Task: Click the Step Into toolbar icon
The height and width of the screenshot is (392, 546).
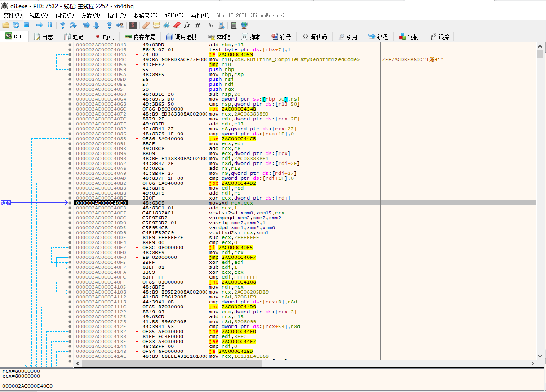Action: tap(62, 25)
